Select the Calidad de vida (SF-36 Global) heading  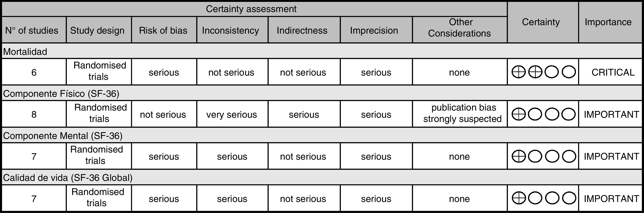pyautogui.click(x=68, y=178)
